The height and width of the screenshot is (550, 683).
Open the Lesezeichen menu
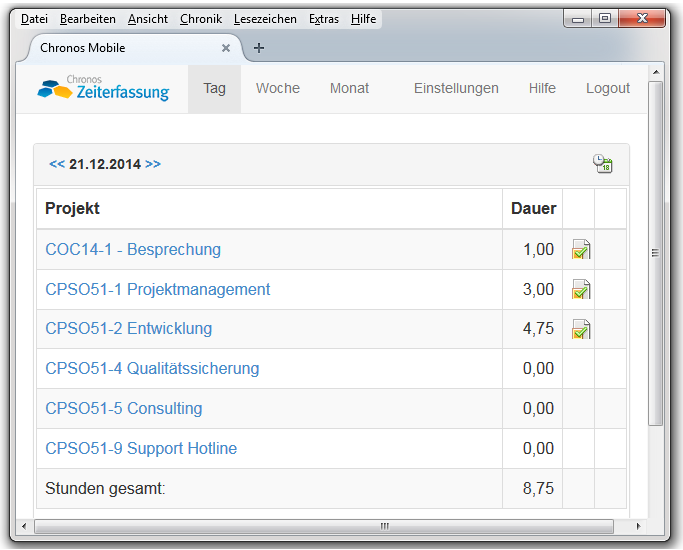point(265,19)
